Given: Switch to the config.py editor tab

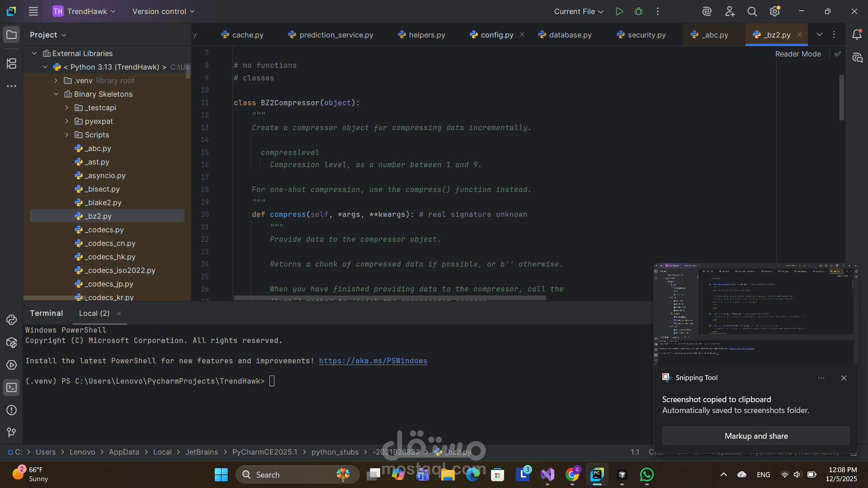Looking at the screenshot, I should [x=496, y=35].
